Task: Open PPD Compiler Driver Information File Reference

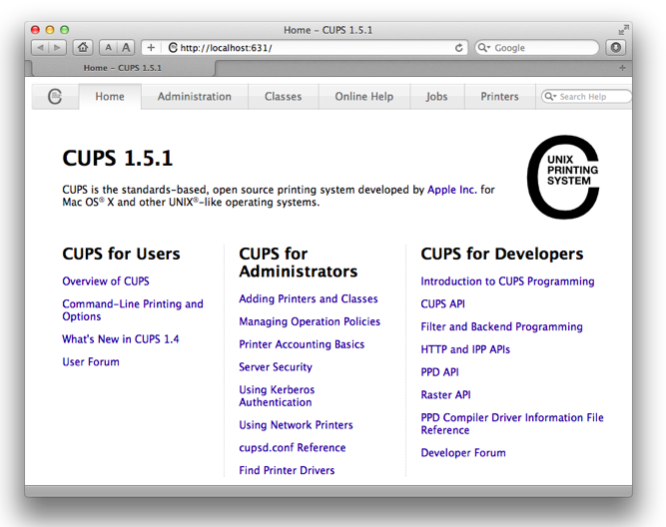Action: (512, 424)
